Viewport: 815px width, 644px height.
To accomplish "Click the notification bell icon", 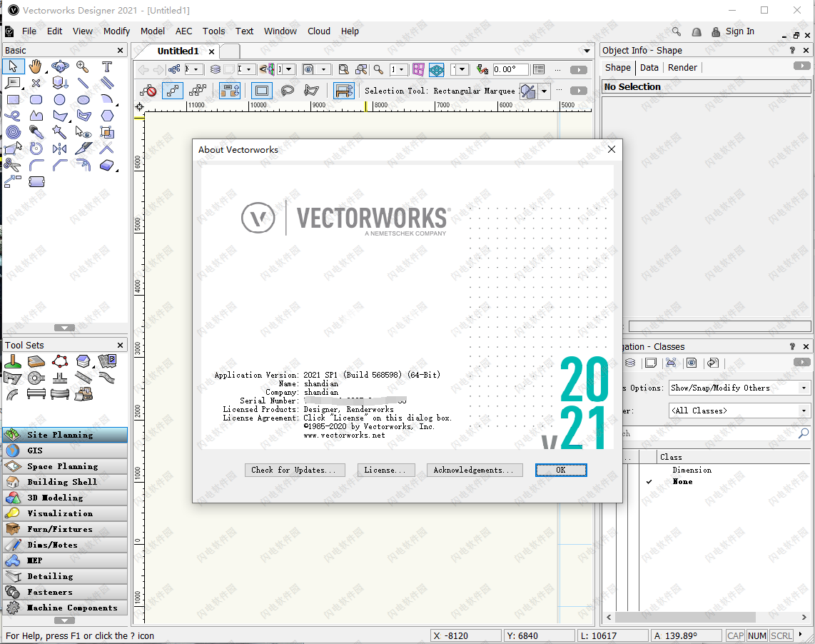I will [x=697, y=31].
